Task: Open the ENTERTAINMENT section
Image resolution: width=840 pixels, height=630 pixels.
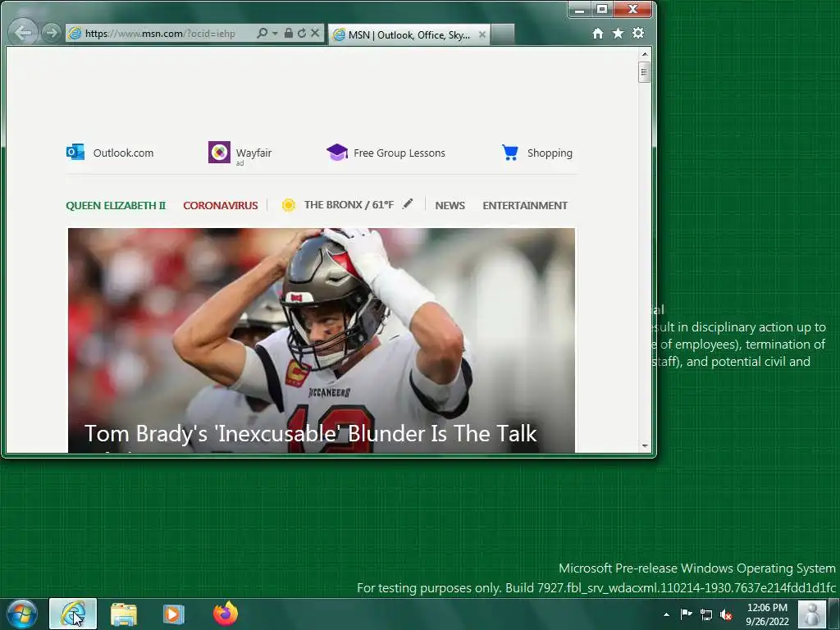Action: pos(525,206)
